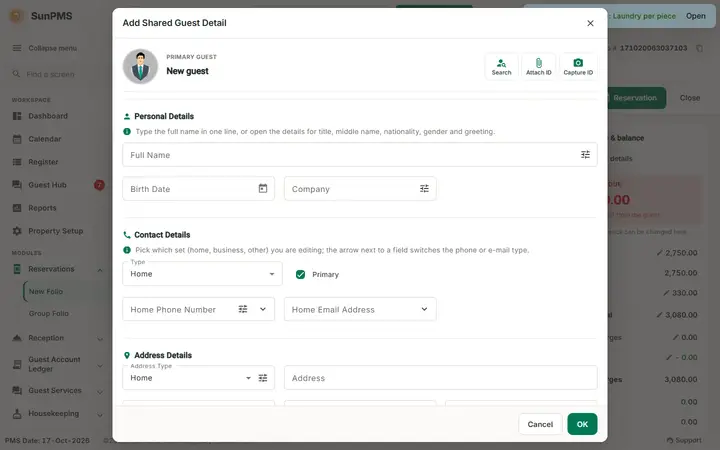Click the pencil icon next to 330.00
Screen dimensions: 720x450
point(666,292)
